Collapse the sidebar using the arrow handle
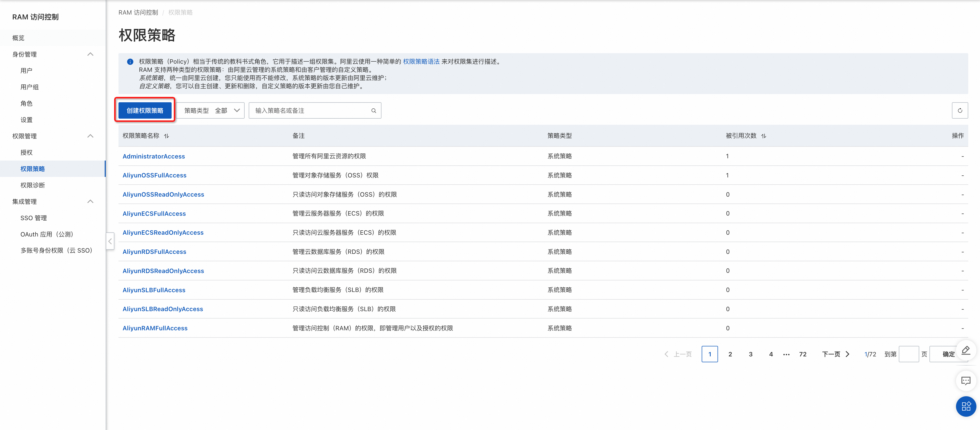 click(x=110, y=241)
